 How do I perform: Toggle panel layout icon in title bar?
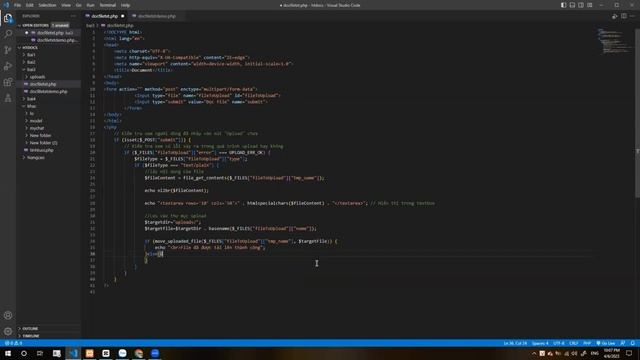tap(572, 5)
